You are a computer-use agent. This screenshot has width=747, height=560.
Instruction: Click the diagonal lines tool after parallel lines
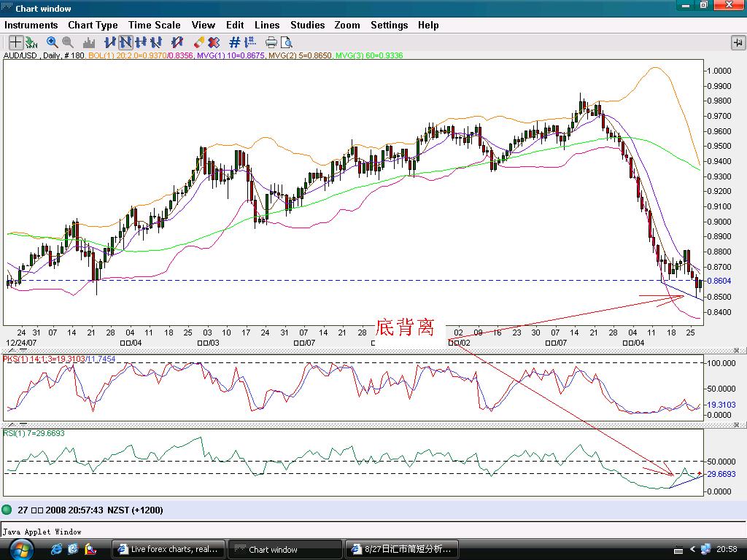tap(156, 42)
